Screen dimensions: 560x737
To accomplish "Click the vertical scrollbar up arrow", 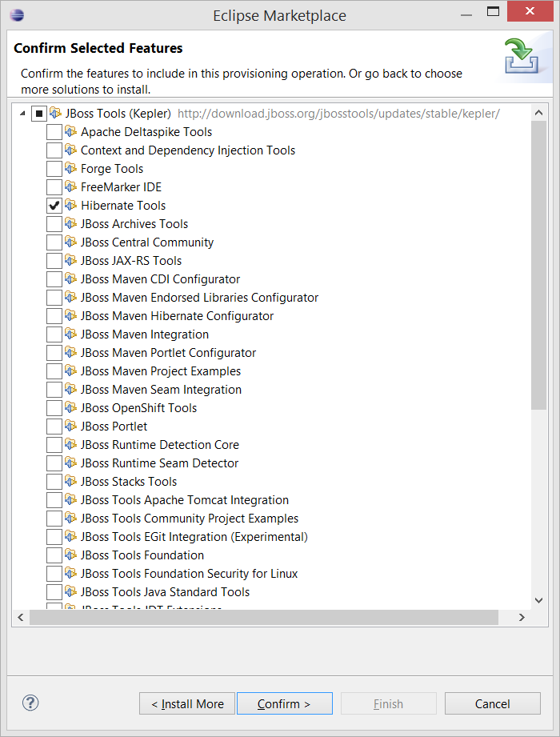I will (539, 113).
